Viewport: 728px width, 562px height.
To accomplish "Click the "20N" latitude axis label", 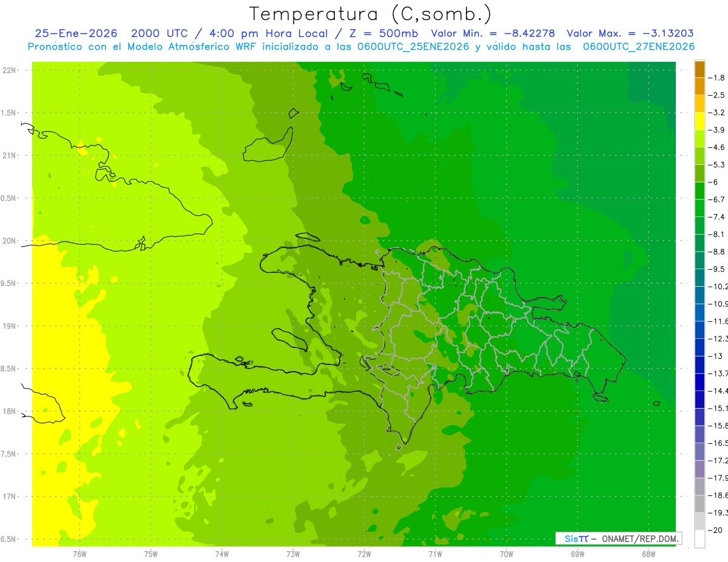I will 9,241.
